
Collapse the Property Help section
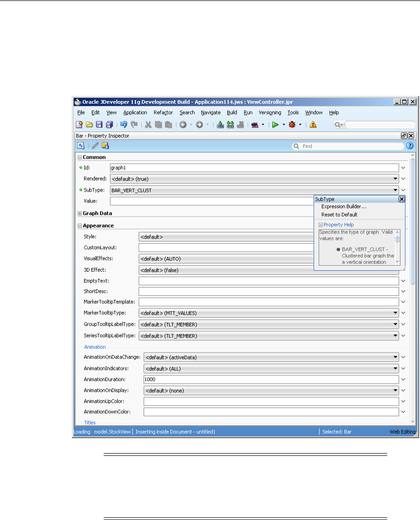(x=320, y=225)
